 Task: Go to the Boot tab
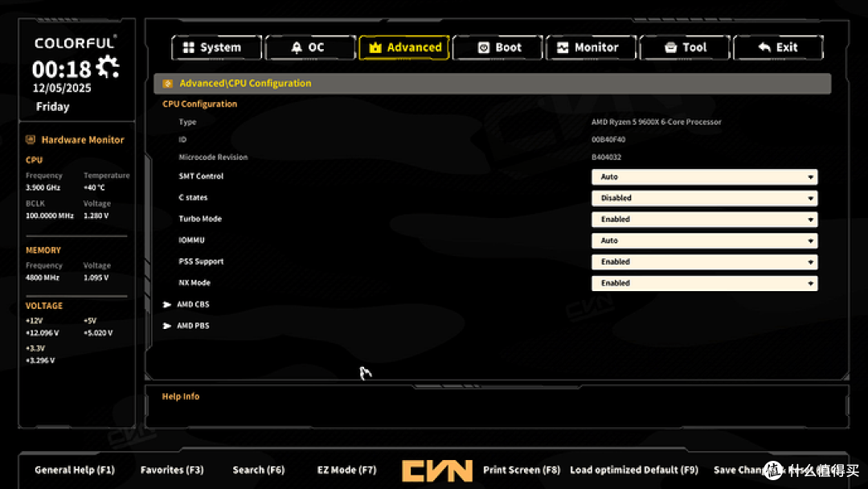point(497,47)
